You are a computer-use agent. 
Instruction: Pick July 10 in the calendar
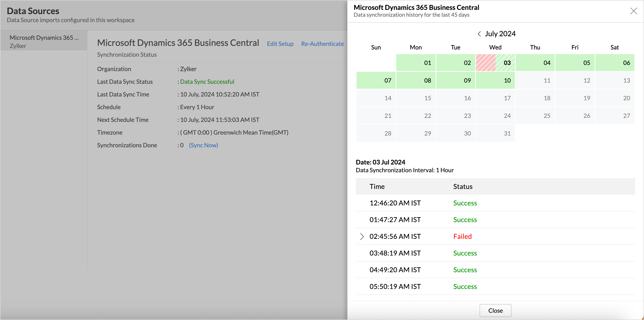pos(495,80)
